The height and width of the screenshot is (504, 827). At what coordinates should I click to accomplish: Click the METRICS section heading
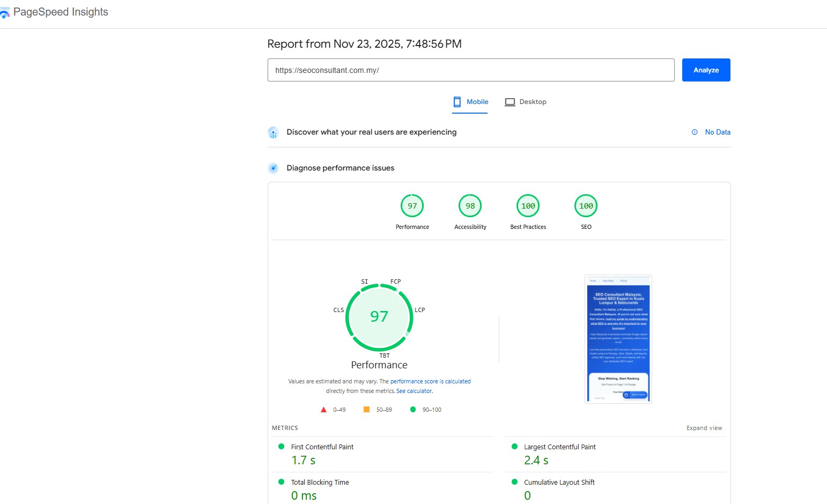(285, 428)
